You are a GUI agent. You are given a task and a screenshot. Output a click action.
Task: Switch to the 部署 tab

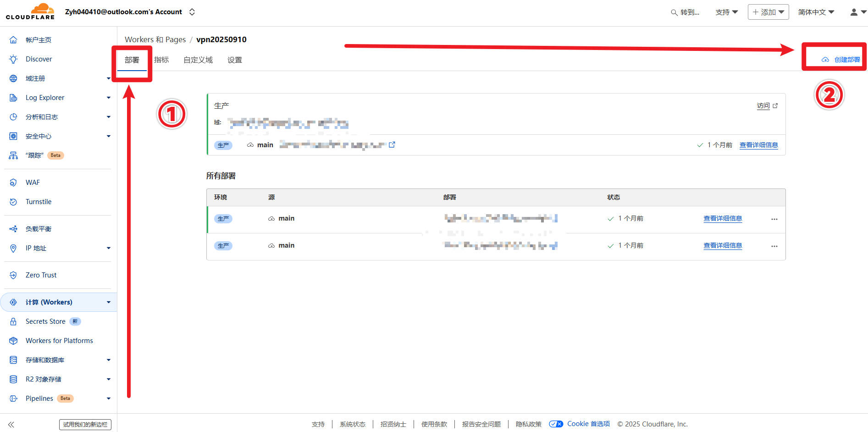pos(132,60)
